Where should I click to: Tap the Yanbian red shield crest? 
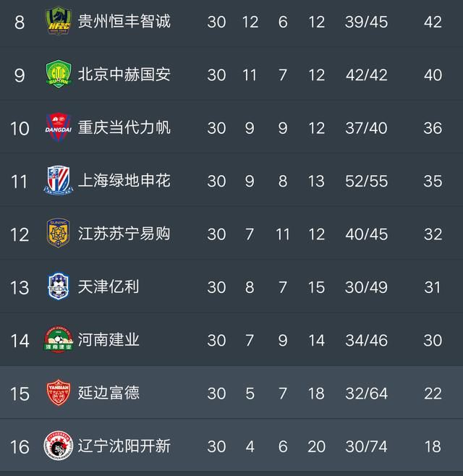pos(59,393)
